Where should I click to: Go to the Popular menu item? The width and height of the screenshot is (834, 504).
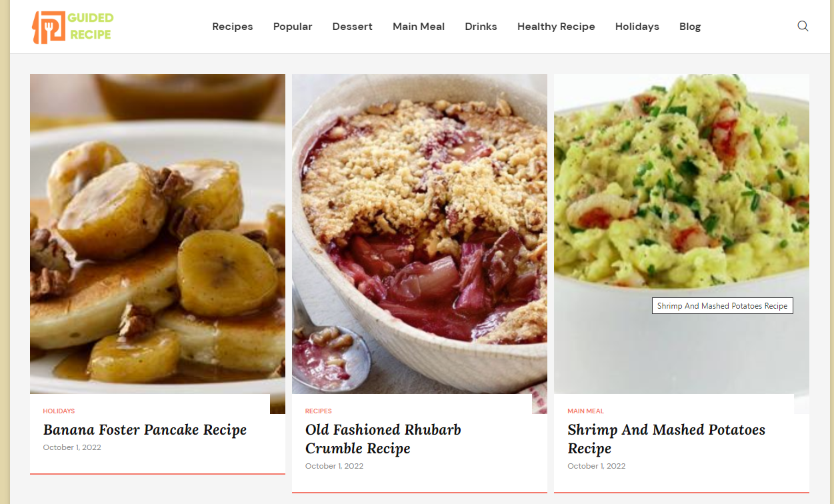tap(293, 27)
